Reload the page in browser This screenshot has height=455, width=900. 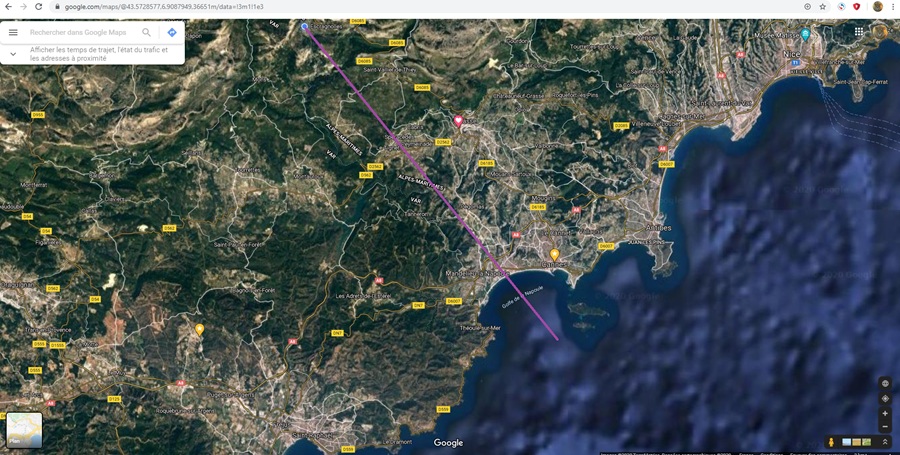[38, 6]
